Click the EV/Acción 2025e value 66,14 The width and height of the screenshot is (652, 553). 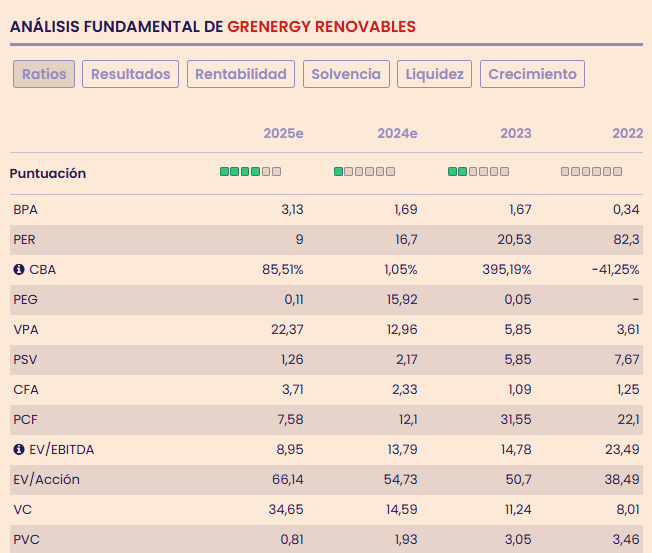click(x=288, y=479)
